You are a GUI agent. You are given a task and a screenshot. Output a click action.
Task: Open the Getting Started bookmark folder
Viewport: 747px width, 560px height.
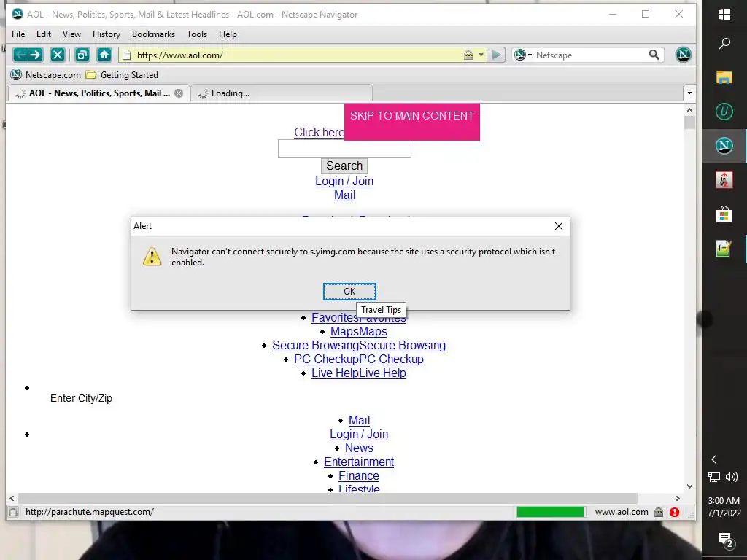click(x=122, y=75)
